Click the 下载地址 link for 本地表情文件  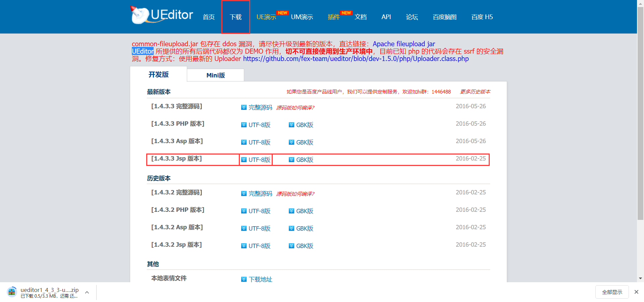click(x=261, y=280)
